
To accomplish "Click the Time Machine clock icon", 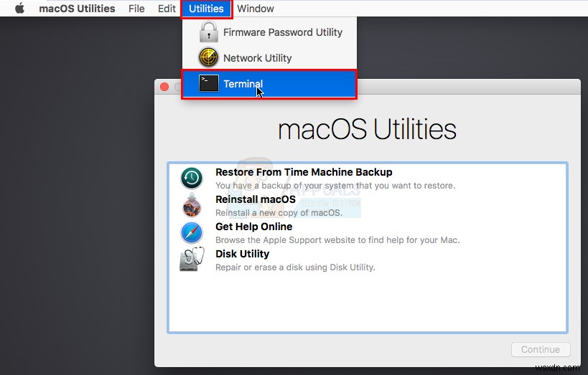I will tap(192, 178).
